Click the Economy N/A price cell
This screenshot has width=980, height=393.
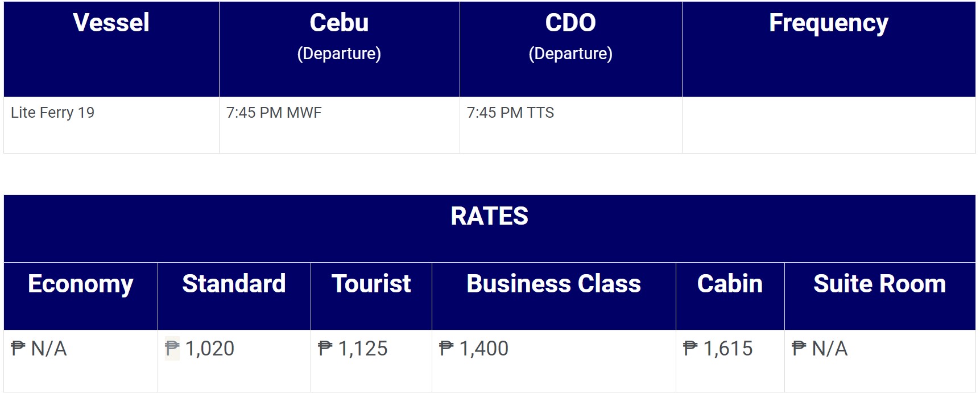click(81, 361)
